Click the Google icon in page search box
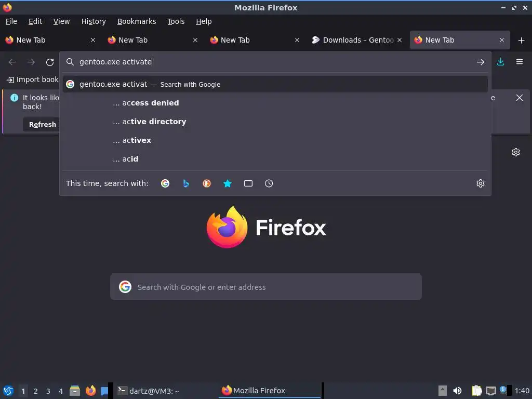This screenshot has height=399, width=532. click(x=125, y=287)
